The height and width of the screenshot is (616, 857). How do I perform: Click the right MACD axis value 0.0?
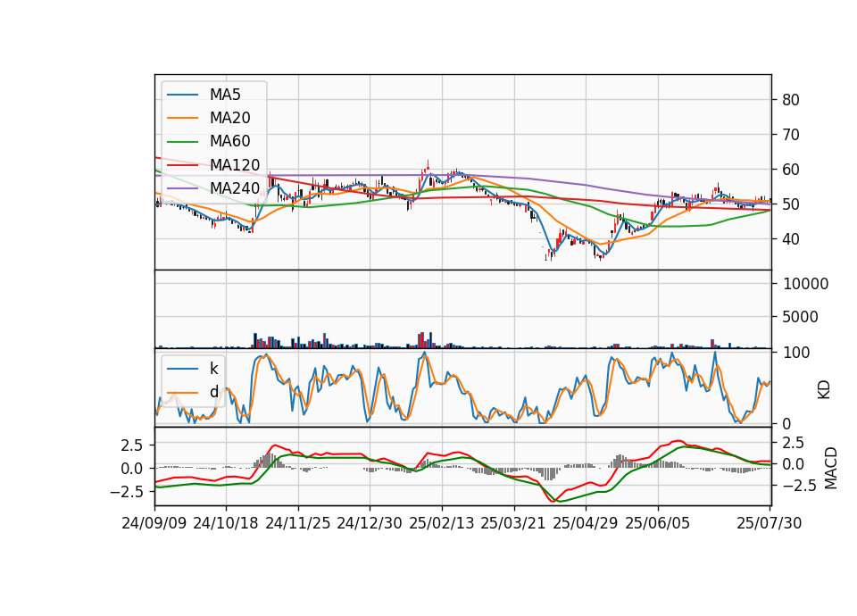pyautogui.click(x=794, y=464)
